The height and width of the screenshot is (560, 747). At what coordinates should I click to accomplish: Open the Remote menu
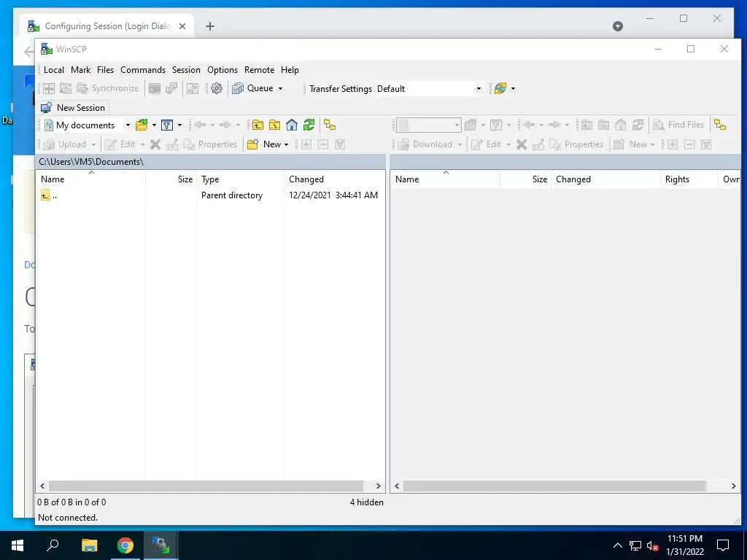pos(259,70)
